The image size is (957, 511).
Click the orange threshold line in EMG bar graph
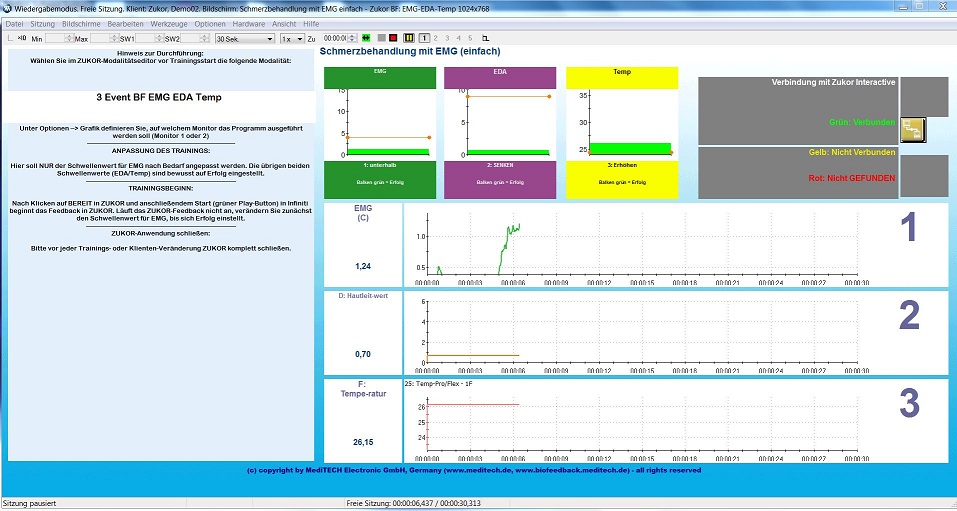tap(388, 137)
